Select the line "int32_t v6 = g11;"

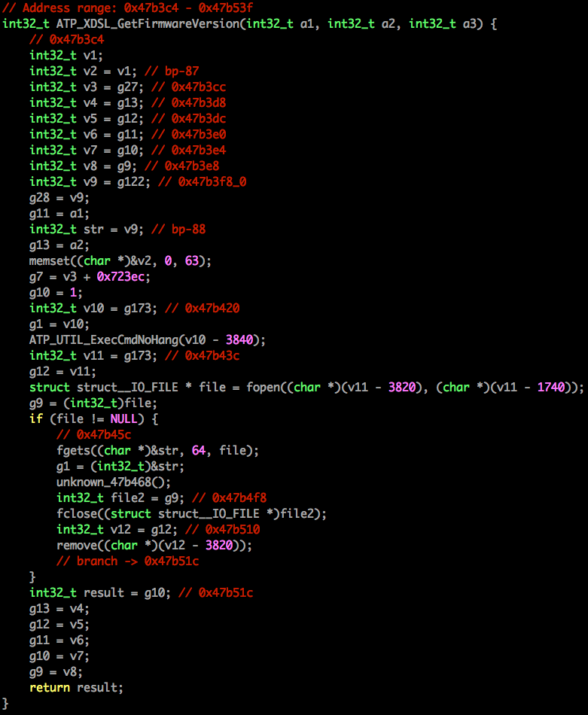pos(87,135)
